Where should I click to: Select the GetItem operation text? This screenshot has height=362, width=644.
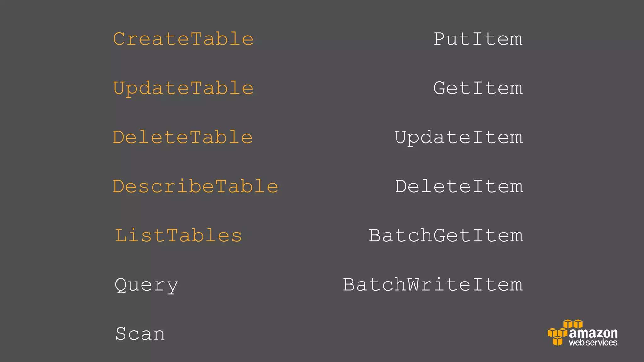click(x=478, y=88)
